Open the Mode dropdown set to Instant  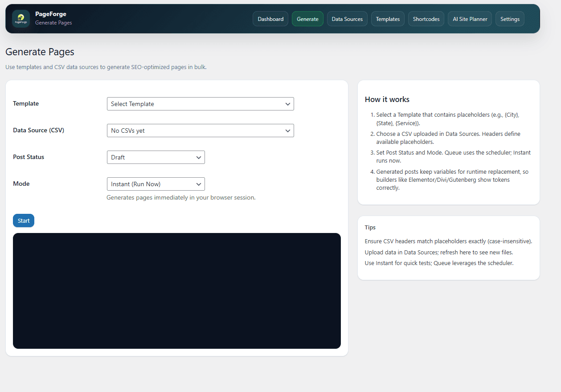pos(156,184)
